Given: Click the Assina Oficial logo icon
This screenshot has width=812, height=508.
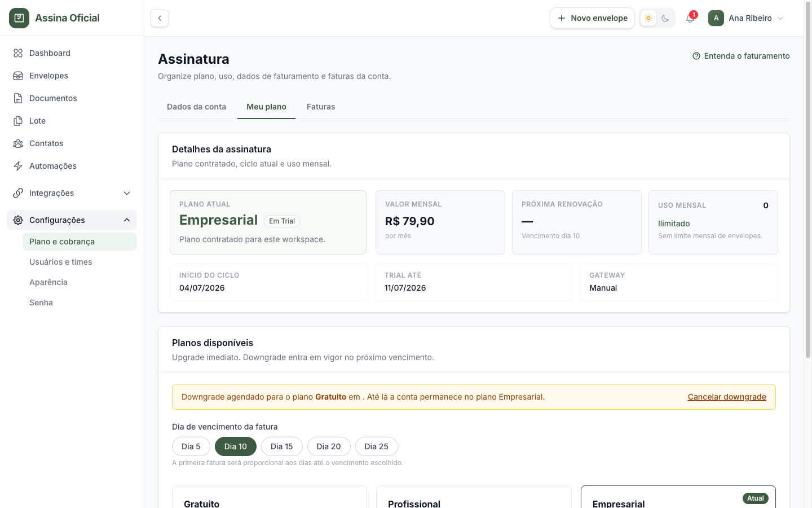Looking at the screenshot, I should tap(19, 18).
